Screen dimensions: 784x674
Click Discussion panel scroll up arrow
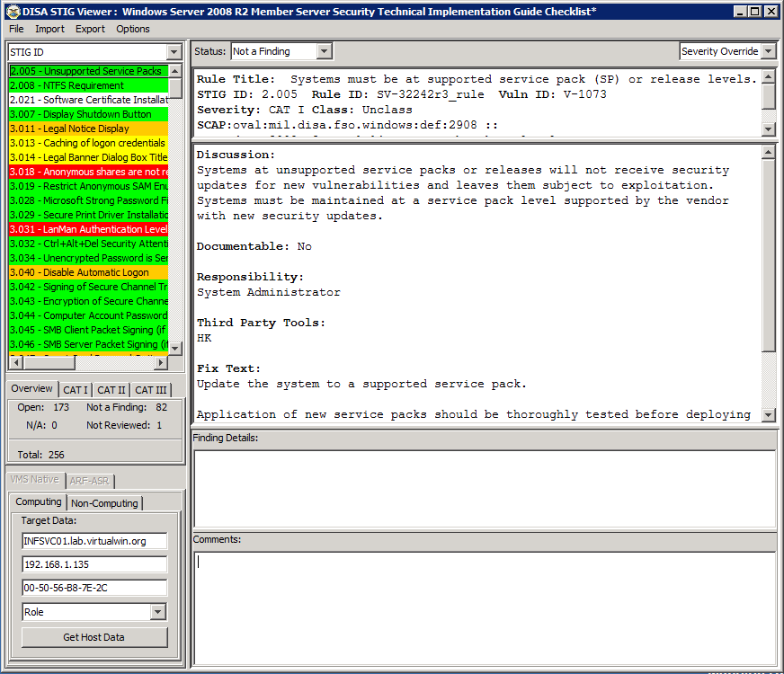769,152
